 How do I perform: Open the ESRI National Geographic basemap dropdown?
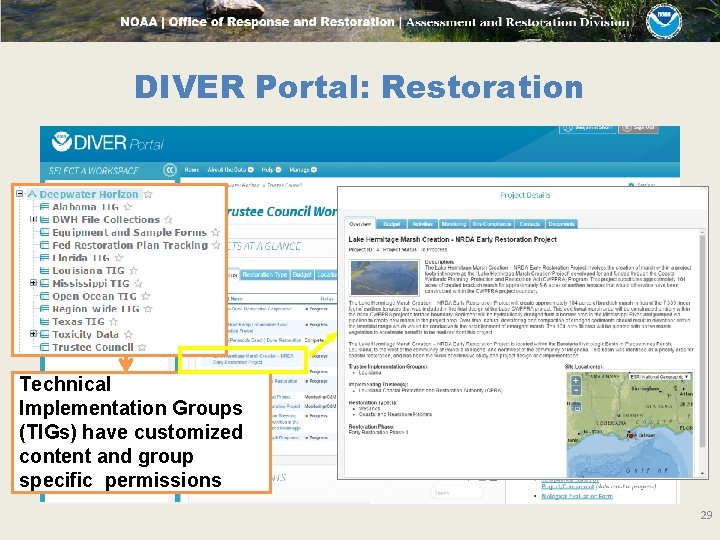pyautogui.click(x=660, y=376)
